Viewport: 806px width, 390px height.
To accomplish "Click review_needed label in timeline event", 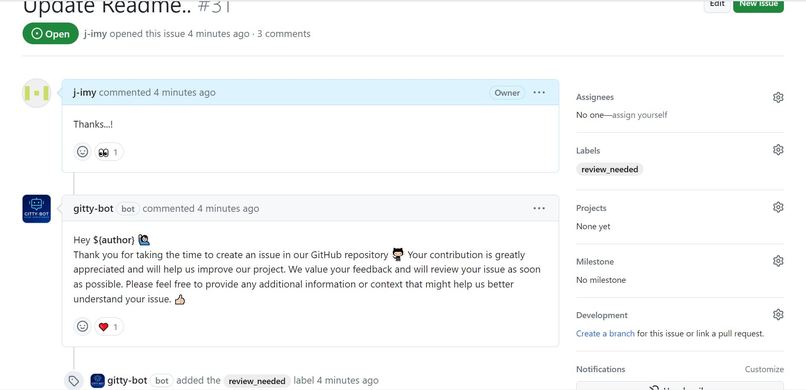I will tap(257, 381).
